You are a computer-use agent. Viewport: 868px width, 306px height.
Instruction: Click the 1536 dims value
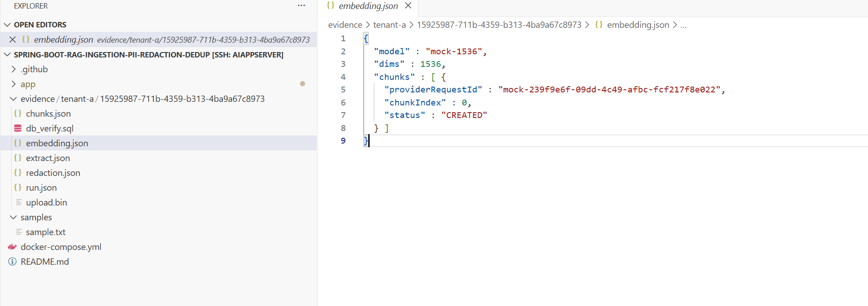[431, 64]
